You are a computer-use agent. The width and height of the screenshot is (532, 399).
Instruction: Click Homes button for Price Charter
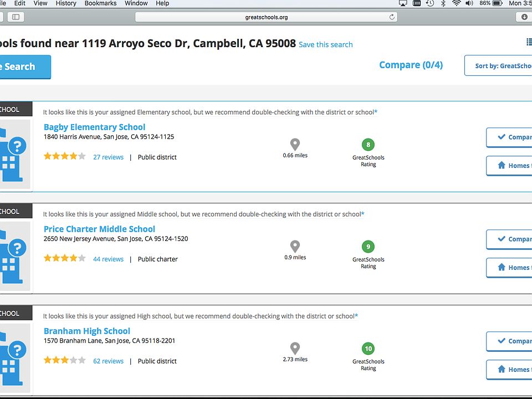509,268
